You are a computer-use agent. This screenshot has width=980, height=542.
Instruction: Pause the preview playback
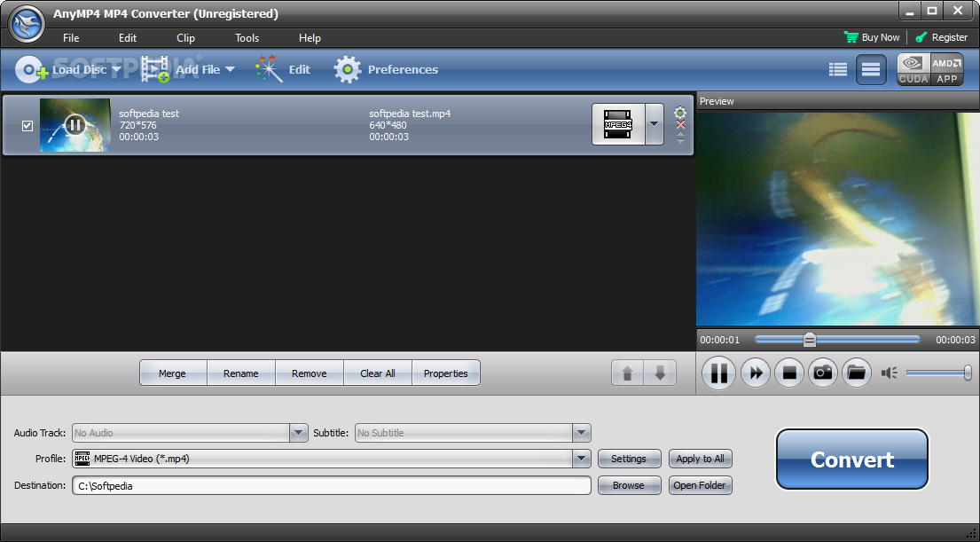pyautogui.click(x=718, y=373)
